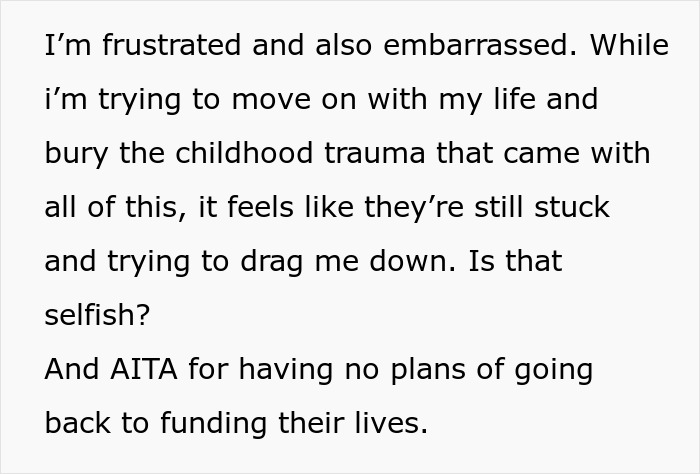Click the acronym "AITA"
The height and width of the screenshot is (474, 700).
coord(144,370)
